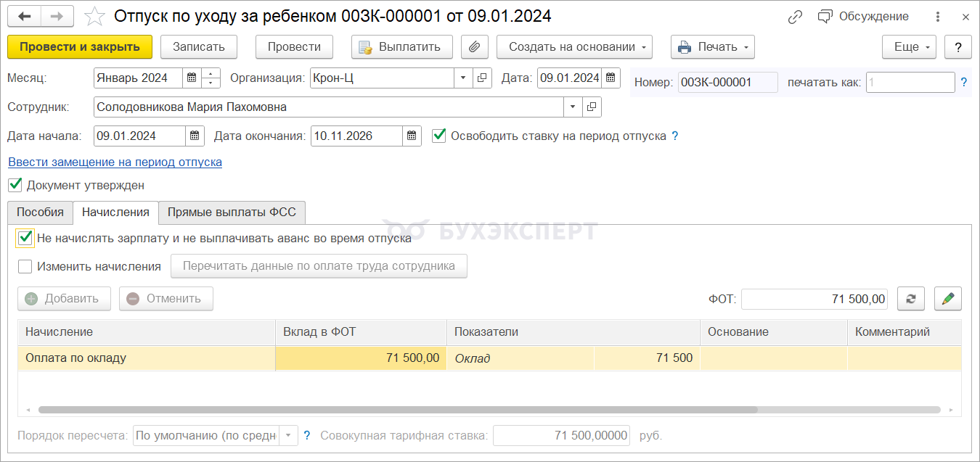Viewport: 980px width, 462px height.
Task: Click the Дата окончания input field
Action: click(356, 136)
